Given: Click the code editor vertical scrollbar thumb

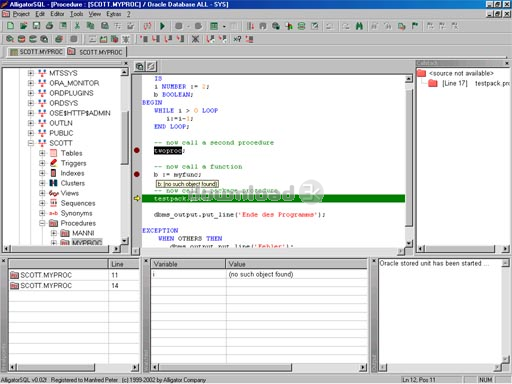Looking at the screenshot, I should [409, 157].
